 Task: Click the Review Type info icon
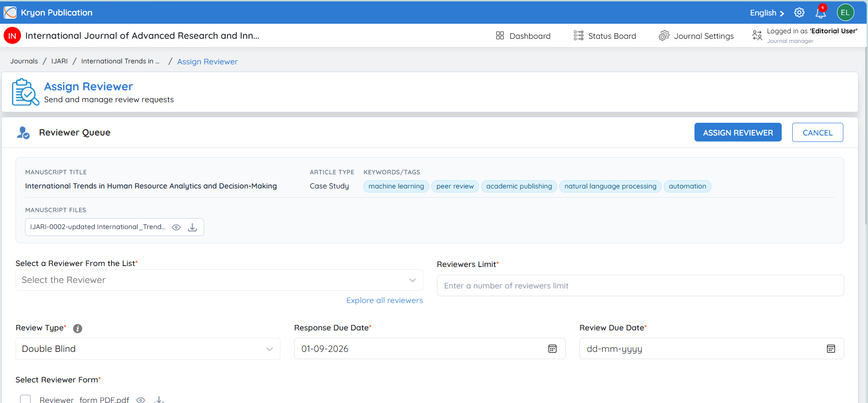[x=78, y=329]
